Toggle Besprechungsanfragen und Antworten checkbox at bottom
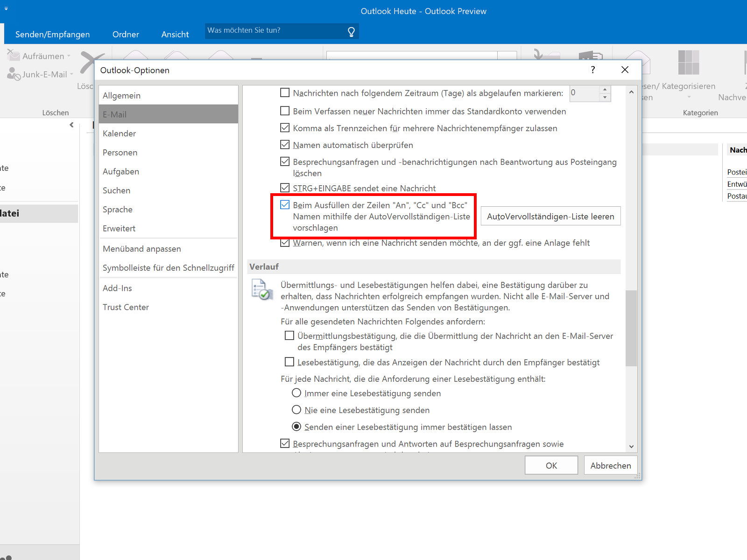This screenshot has height=560, width=747. (x=285, y=443)
